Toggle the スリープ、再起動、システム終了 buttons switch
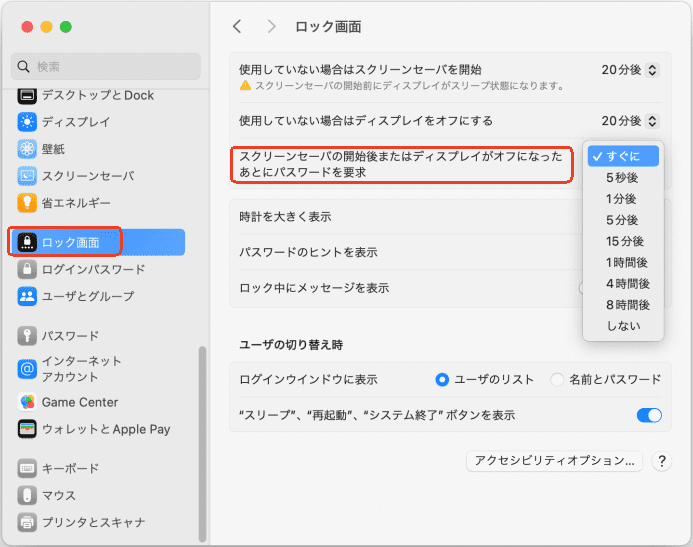Viewport: 693px width, 547px height. click(649, 415)
